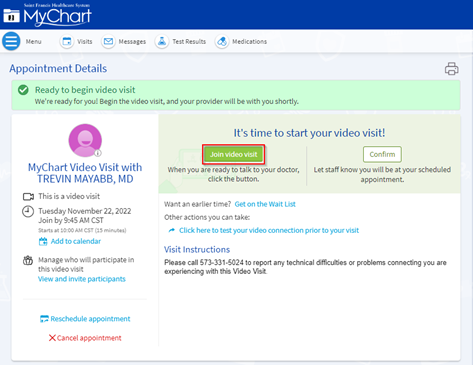Open View and invite participants link
The height and width of the screenshot is (365, 473).
[x=82, y=279]
